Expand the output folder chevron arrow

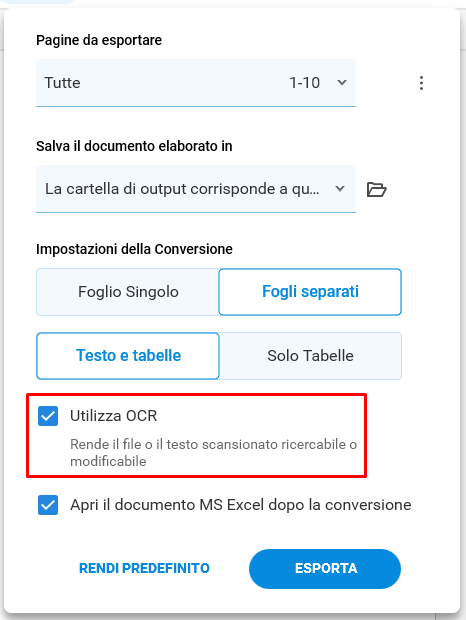coord(340,189)
